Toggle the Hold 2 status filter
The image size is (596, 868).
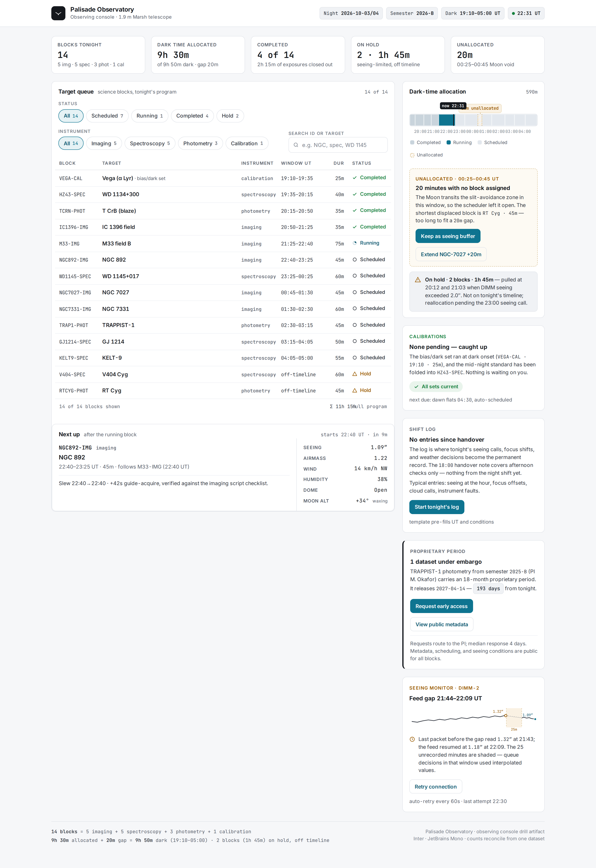pos(230,116)
